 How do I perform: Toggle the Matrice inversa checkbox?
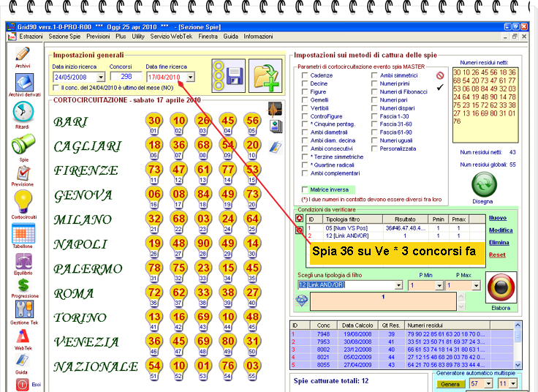[x=305, y=189]
